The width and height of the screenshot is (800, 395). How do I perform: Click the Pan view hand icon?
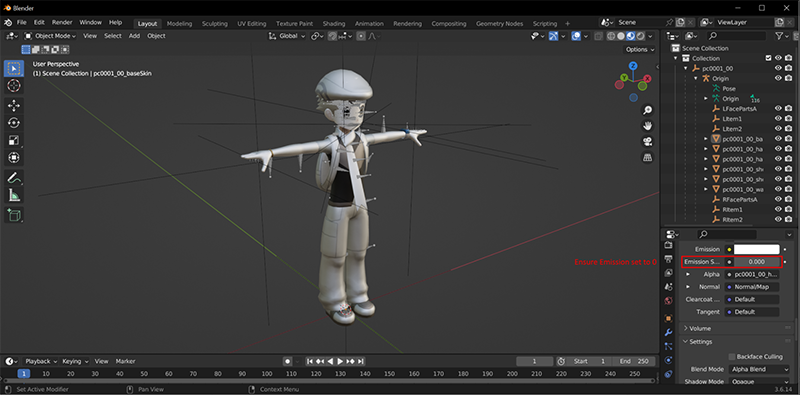647,126
